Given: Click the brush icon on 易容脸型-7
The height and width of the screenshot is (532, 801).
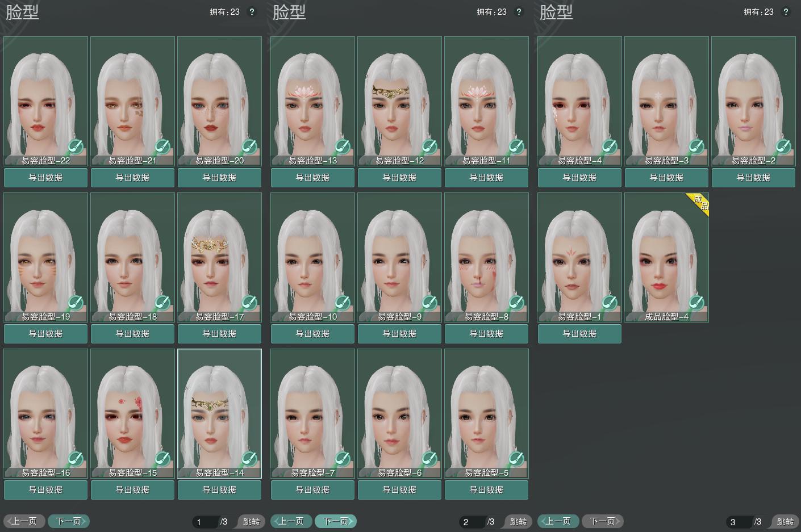Looking at the screenshot, I should click(343, 459).
